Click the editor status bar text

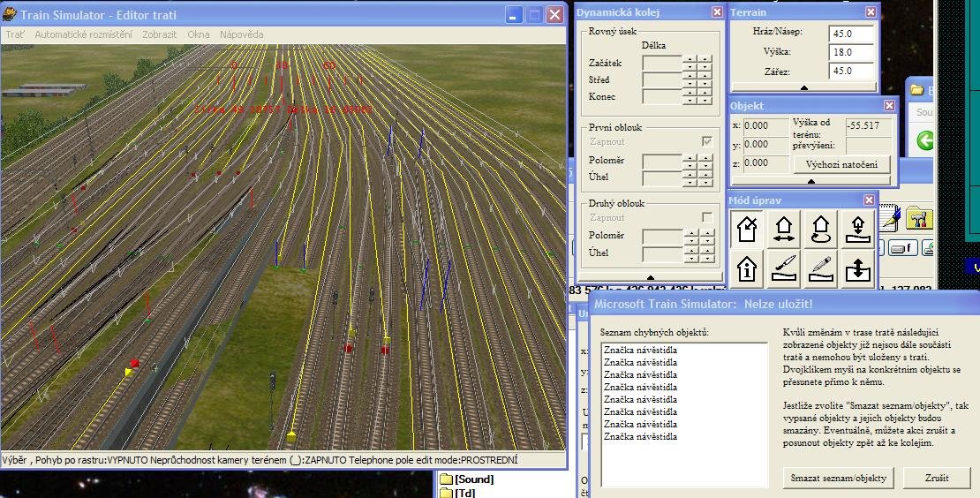(260, 461)
